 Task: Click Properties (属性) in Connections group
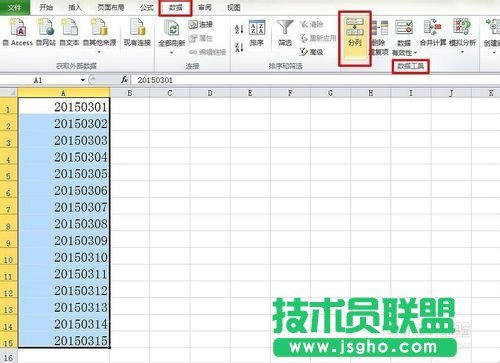[x=201, y=38]
